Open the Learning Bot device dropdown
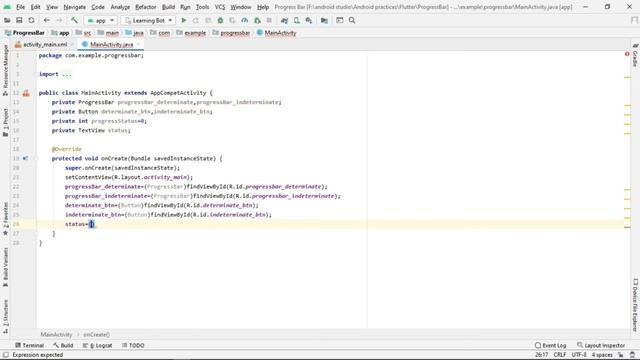The height and width of the screenshot is (360, 640). [x=148, y=20]
